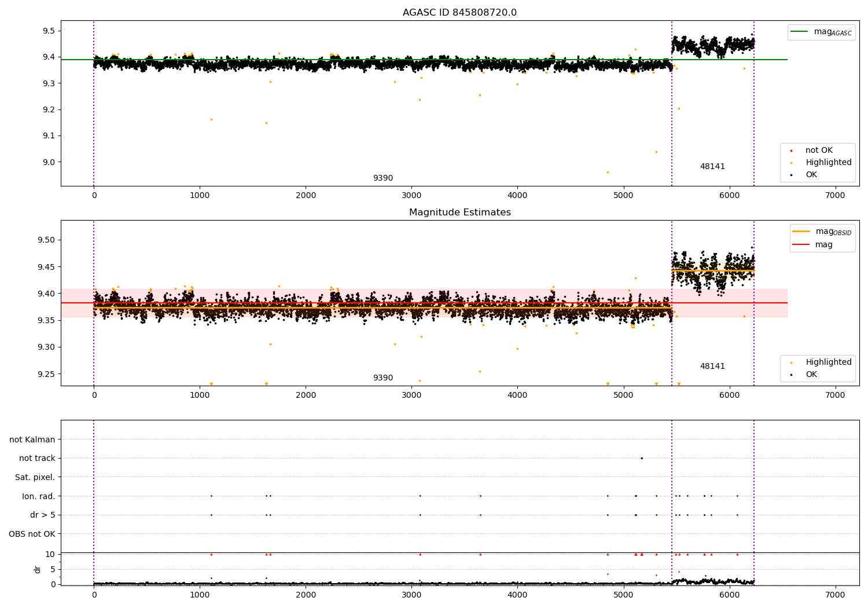Click the 'OBS not OK' axis label
The height and width of the screenshot is (608, 868).
coord(32,534)
